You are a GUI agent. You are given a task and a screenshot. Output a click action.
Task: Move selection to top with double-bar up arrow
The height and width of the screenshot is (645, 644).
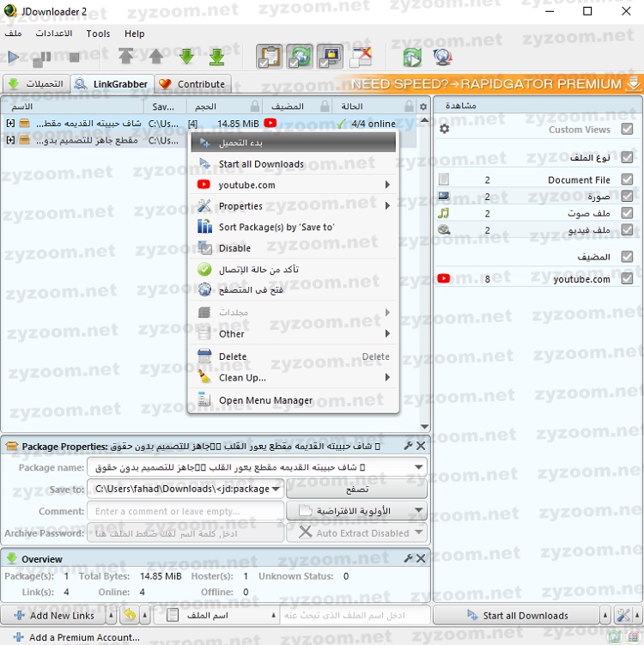point(126,56)
